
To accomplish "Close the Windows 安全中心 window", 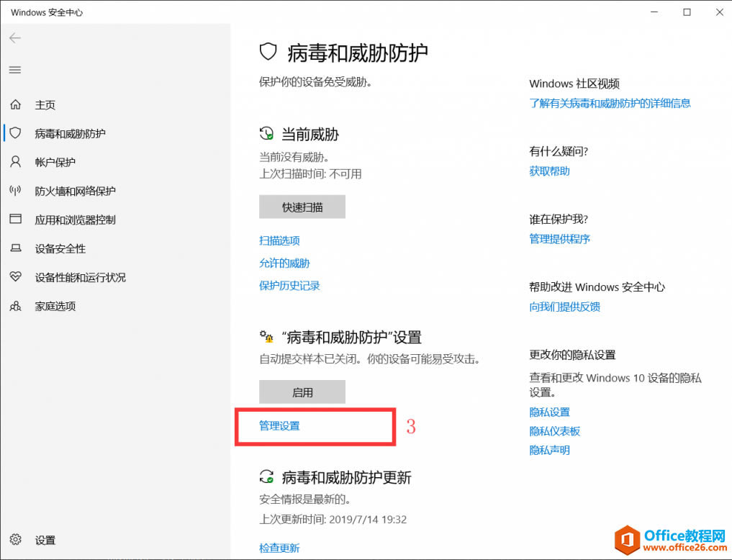I will tap(719, 12).
